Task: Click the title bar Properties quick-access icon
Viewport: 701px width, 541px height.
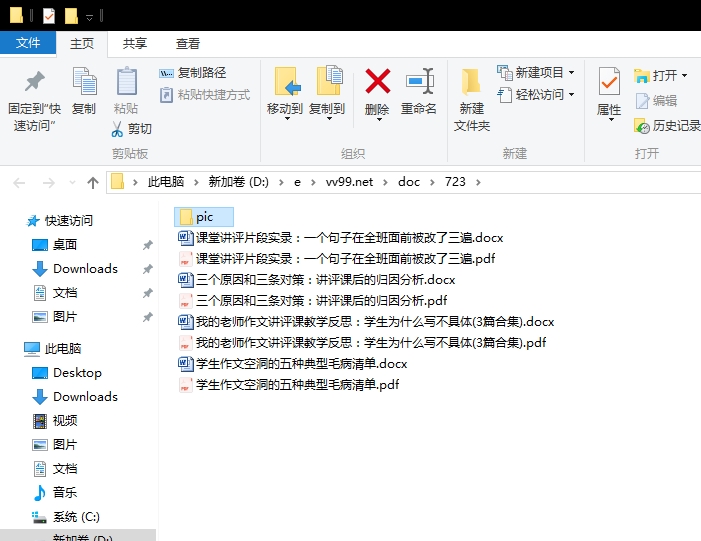Action: [49, 16]
